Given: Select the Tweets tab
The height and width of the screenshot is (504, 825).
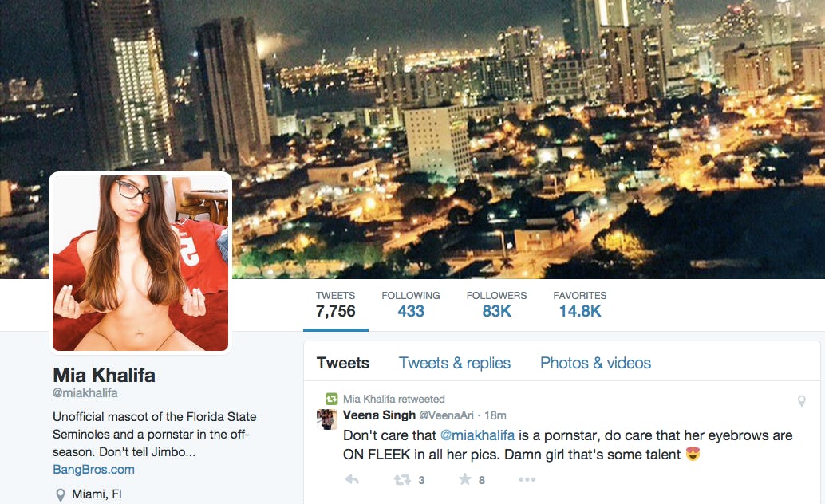Looking at the screenshot, I should 343,363.
